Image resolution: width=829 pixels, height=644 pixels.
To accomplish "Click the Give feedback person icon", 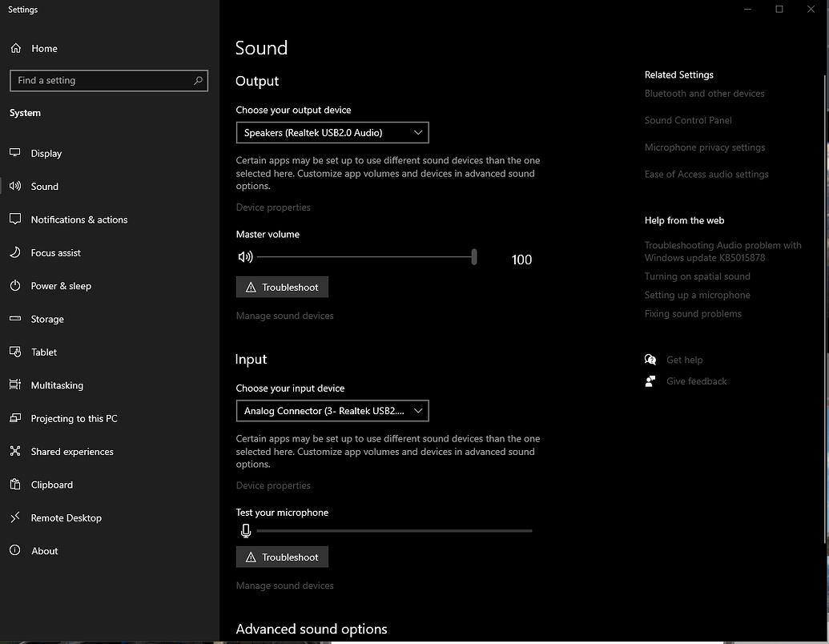I will pos(650,381).
